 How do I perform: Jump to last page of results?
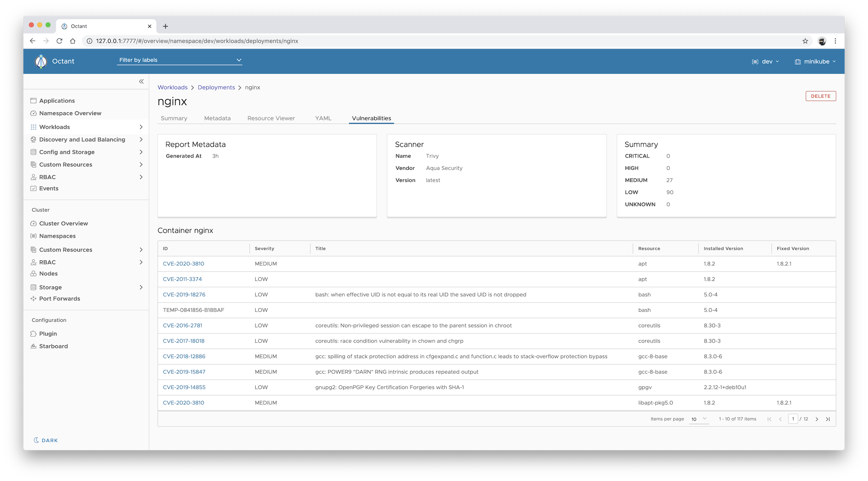[827, 419]
